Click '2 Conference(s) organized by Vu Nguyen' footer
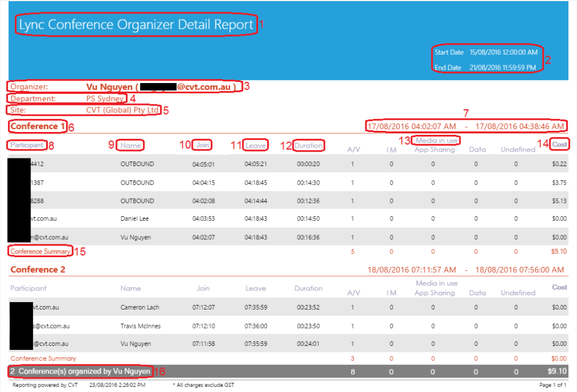This screenshot has height=392, width=577. coord(80,371)
